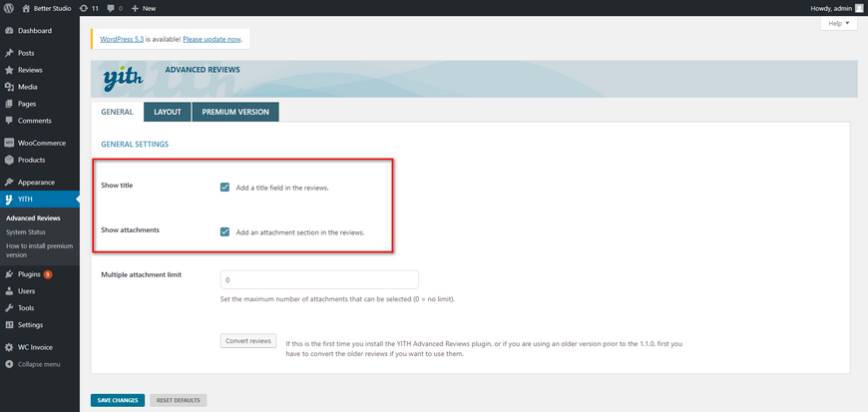Click the 'Add a title field in the reviews.' label
The image size is (868, 412).
[283, 188]
